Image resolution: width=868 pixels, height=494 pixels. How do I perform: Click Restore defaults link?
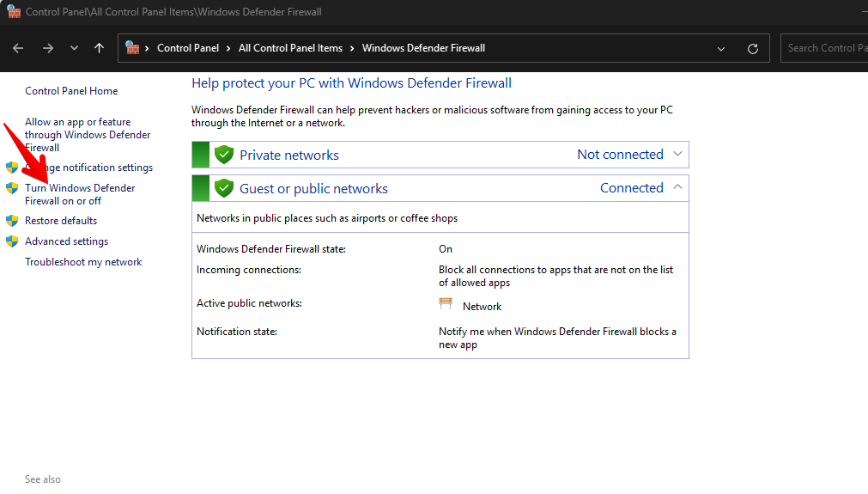[61, 221]
